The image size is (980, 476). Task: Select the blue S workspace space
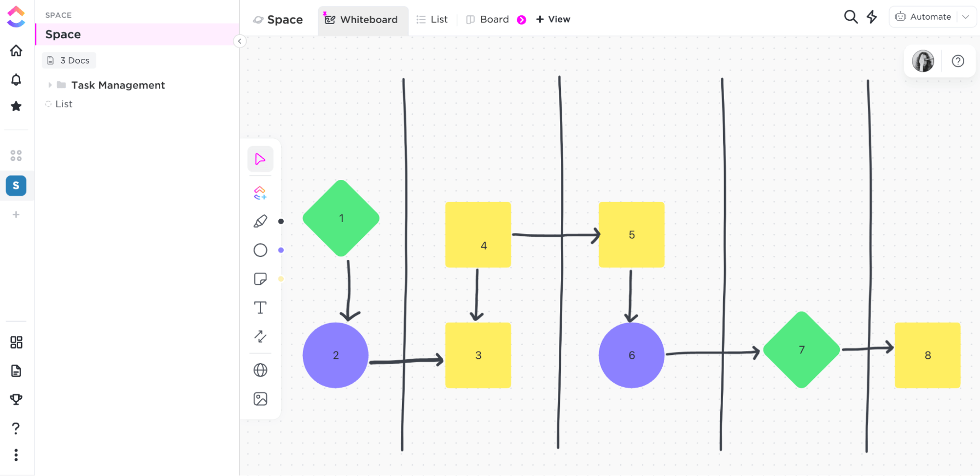(16, 186)
